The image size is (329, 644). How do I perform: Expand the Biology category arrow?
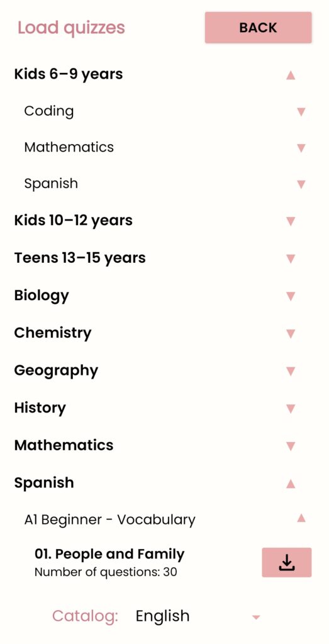pyautogui.click(x=291, y=296)
